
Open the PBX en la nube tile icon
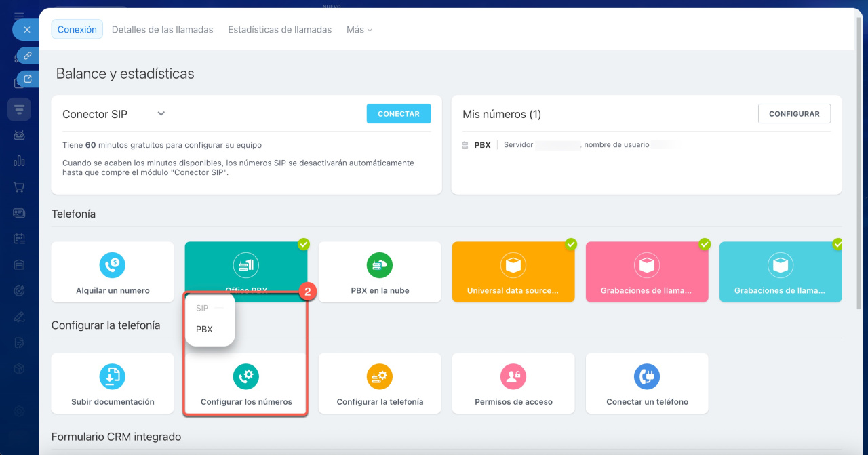click(x=380, y=264)
